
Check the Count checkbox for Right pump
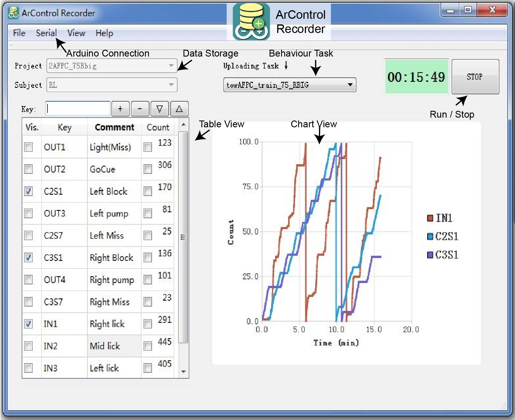pos(148,280)
